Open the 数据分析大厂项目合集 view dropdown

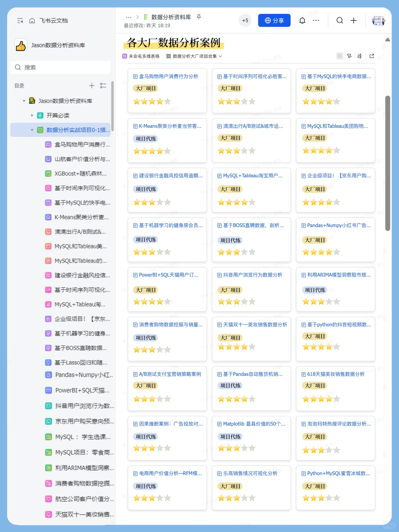pos(194,56)
